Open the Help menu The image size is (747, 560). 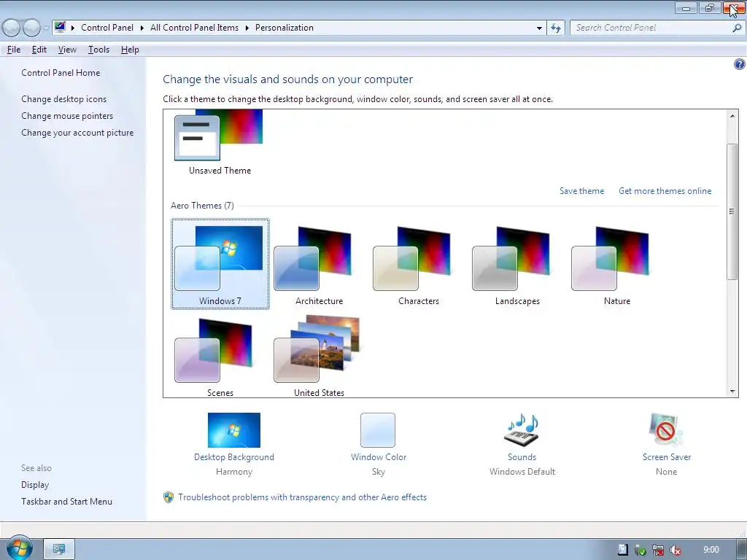tap(130, 50)
